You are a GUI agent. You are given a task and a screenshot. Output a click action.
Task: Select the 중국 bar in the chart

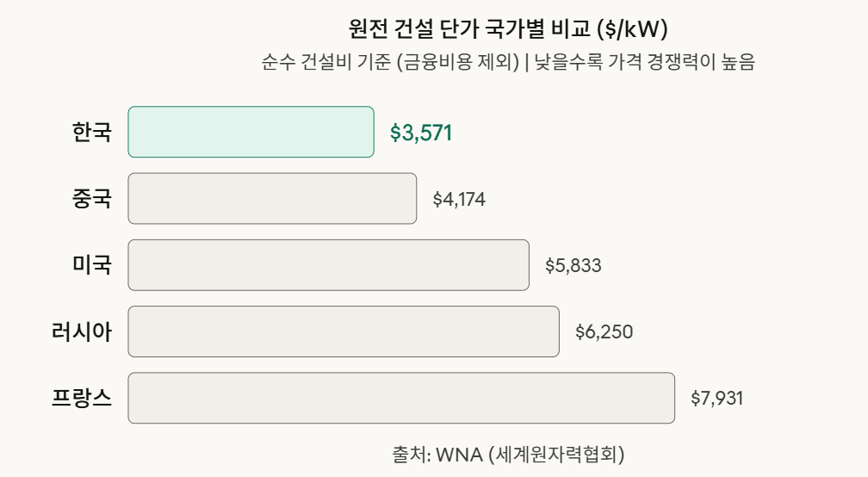[272, 199]
